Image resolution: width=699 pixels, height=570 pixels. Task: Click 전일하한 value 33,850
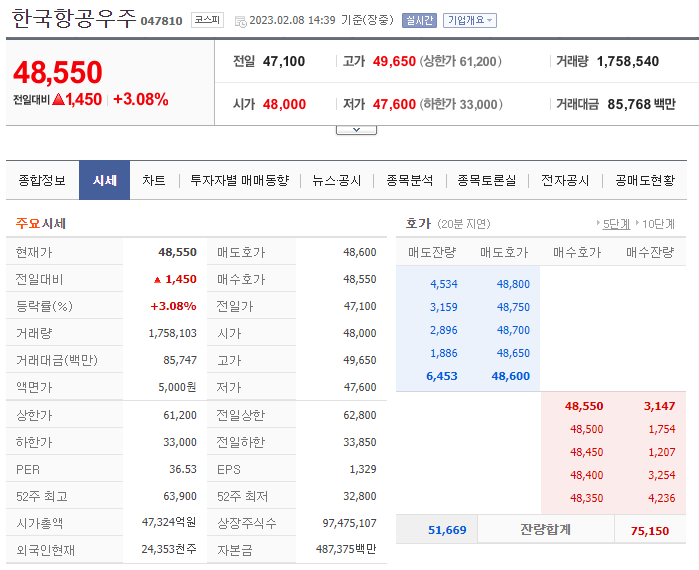pos(360,442)
